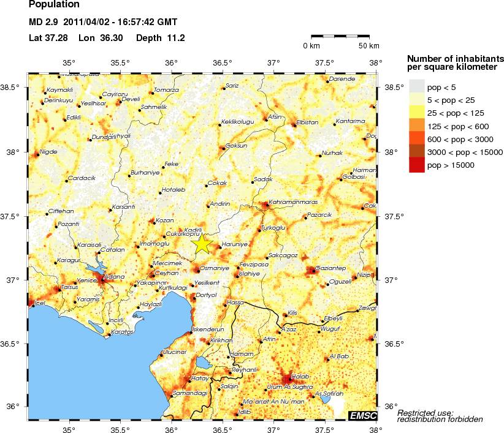The height and width of the screenshot is (433, 504).
Task: Click the EMSC logo on the map
Action: [362, 415]
